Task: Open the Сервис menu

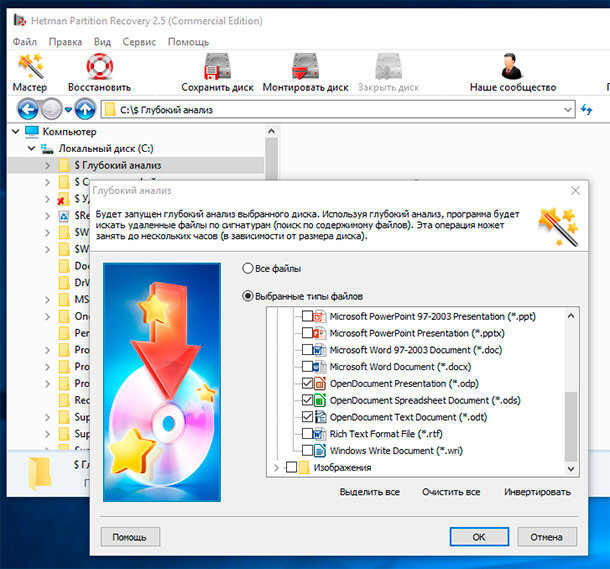Action: 139,42
